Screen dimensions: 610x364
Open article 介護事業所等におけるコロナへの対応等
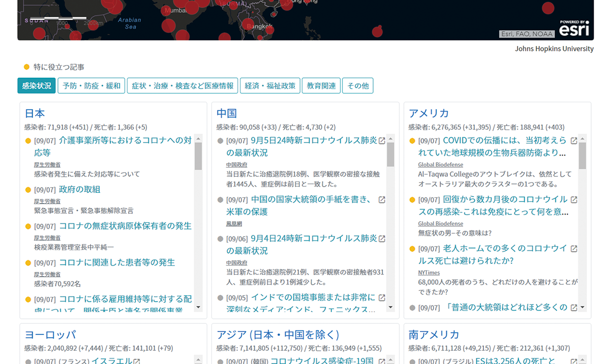[x=113, y=146]
